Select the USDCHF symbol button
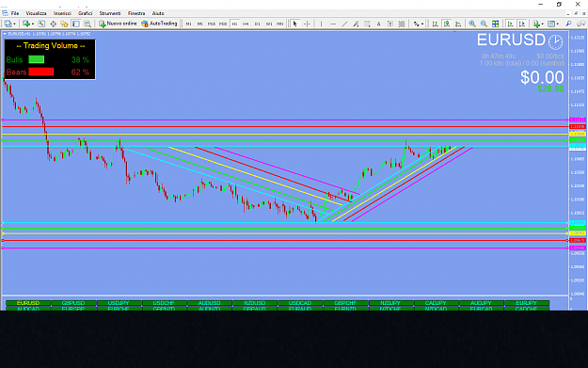 click(165, 303)
